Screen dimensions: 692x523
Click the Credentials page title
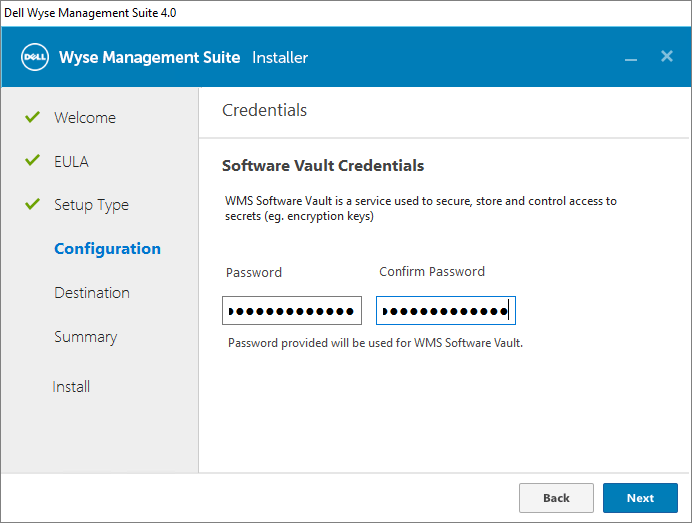[264, 110]
